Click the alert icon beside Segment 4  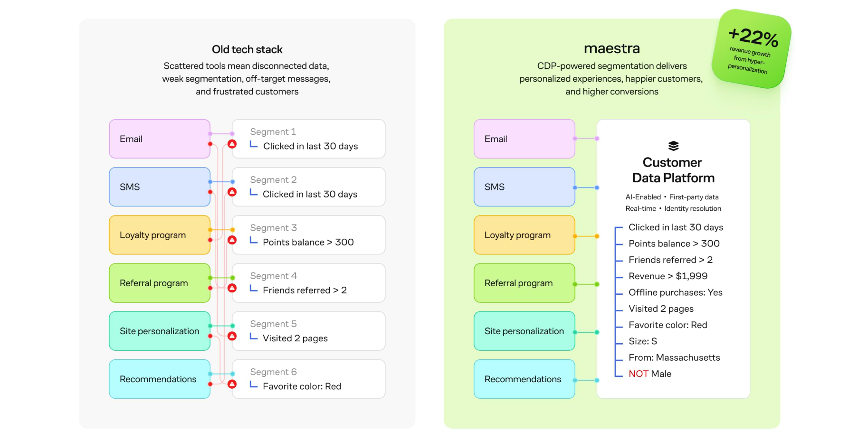tap(232, 288)
